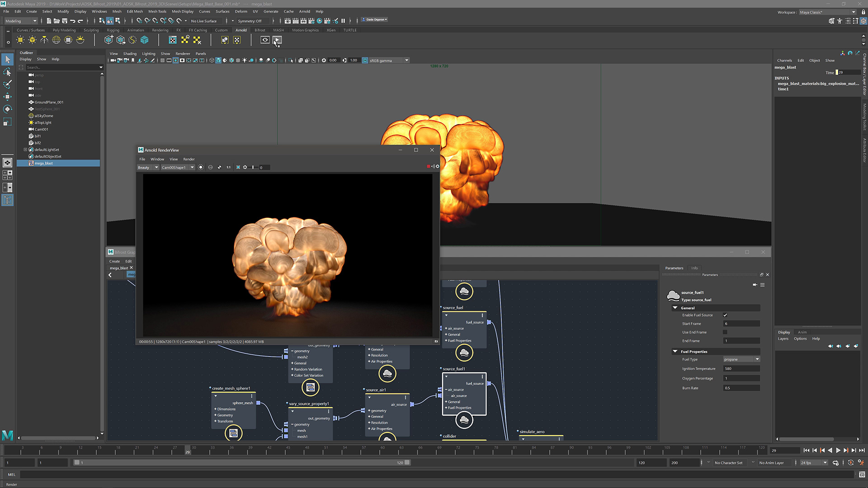Image resolution: width=868 pixels, height=488 pixels.
Task: Click Ignition Temperature input field
Action: click(x=741, y=368)
